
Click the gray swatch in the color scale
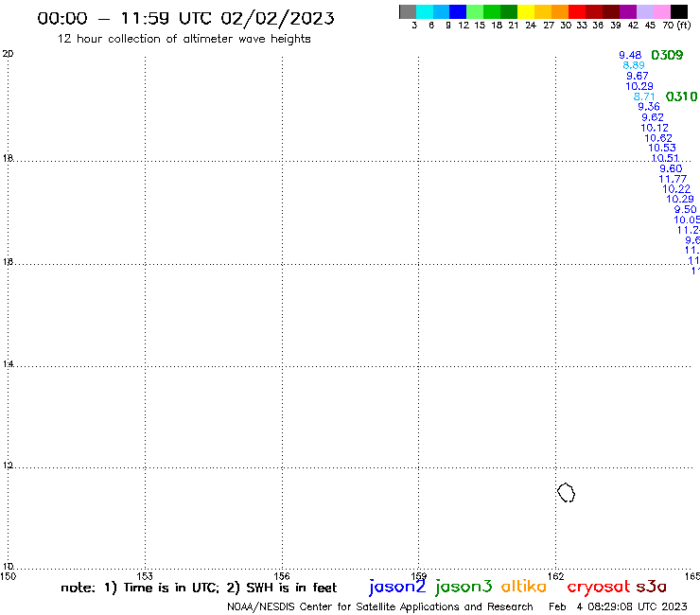coord(408,11)
